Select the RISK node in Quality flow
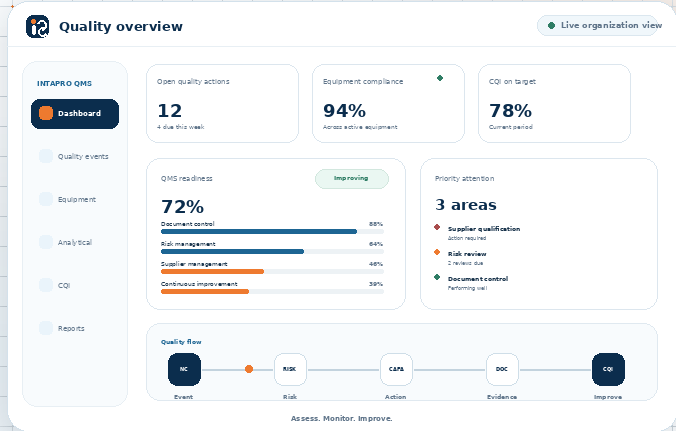Screen dimensions: 676x431 point(290,369)
